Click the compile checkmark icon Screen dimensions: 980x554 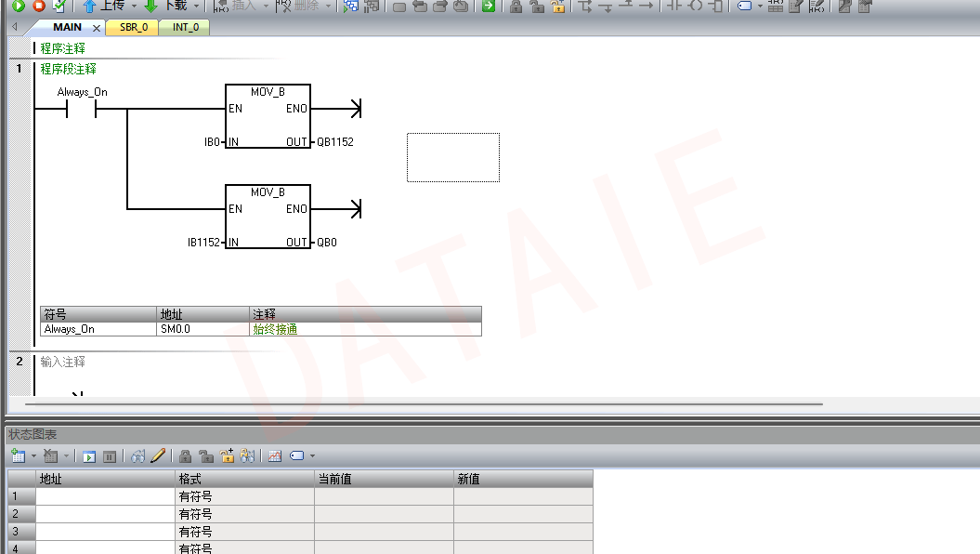pos(59,6)
